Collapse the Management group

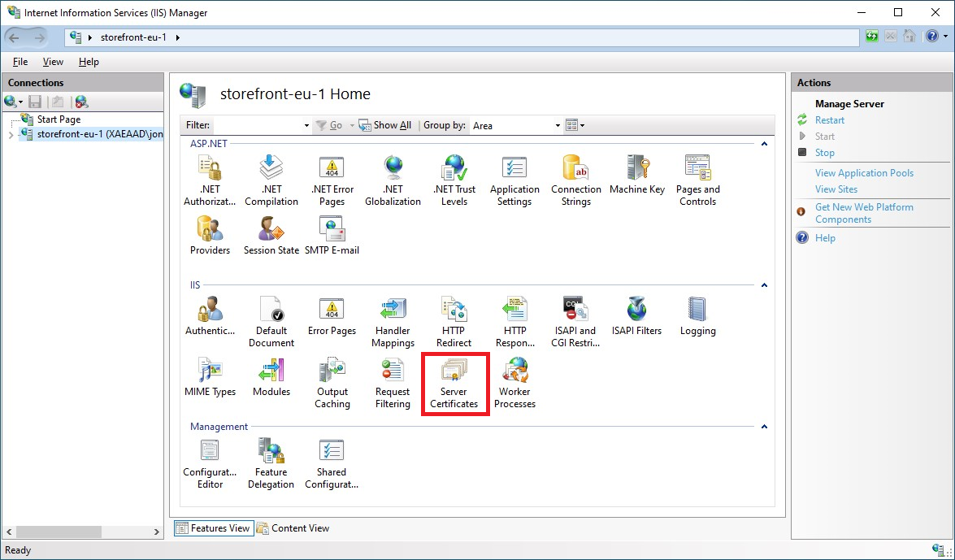click(x=764, y=427)
